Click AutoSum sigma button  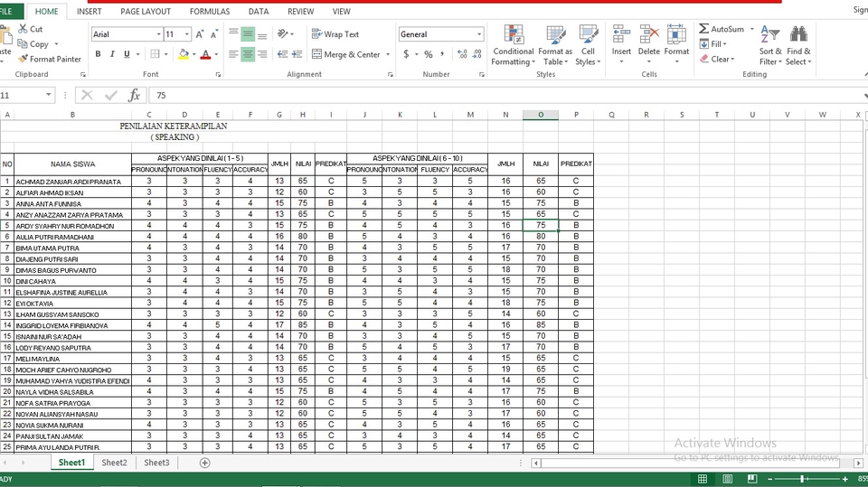(x=722, y=29)
